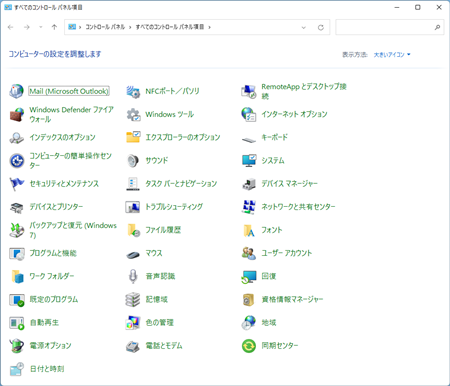Image resolution: width=450 pixels, height=386 pixels.
Task: Open the ファイル履歴 icon
Action: click(x=133, y=230)
